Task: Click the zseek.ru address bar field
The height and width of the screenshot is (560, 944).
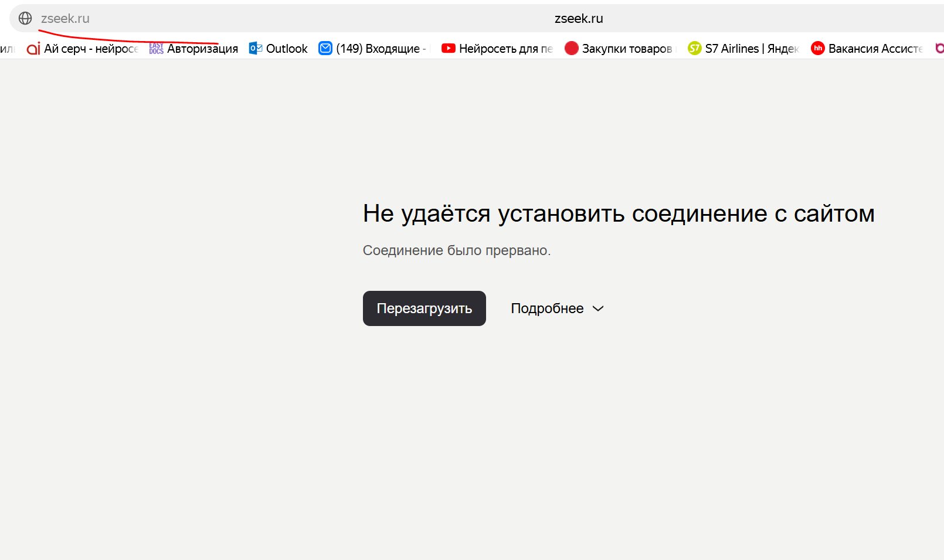Action: (x=477, y=18)
